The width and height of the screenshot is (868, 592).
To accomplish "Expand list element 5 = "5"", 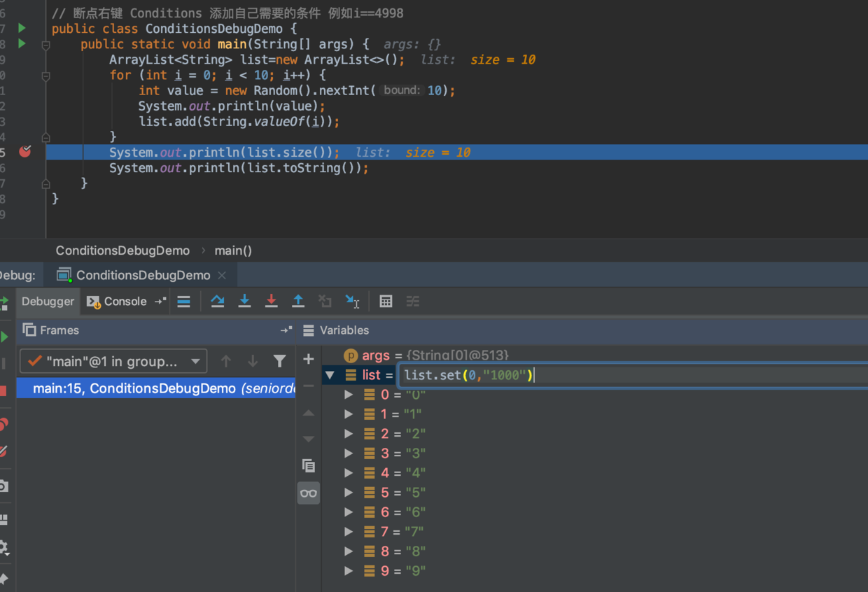I will (x=349, y=493).
